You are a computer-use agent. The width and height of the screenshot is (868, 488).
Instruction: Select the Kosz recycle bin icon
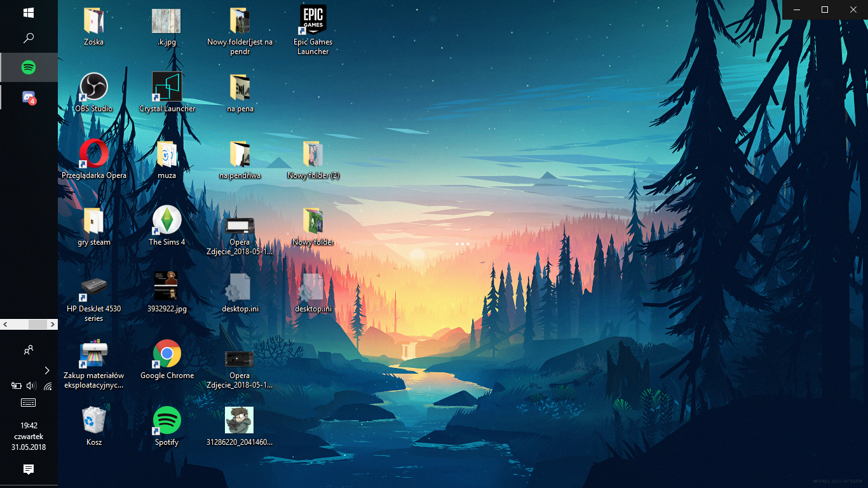[93, 421]
